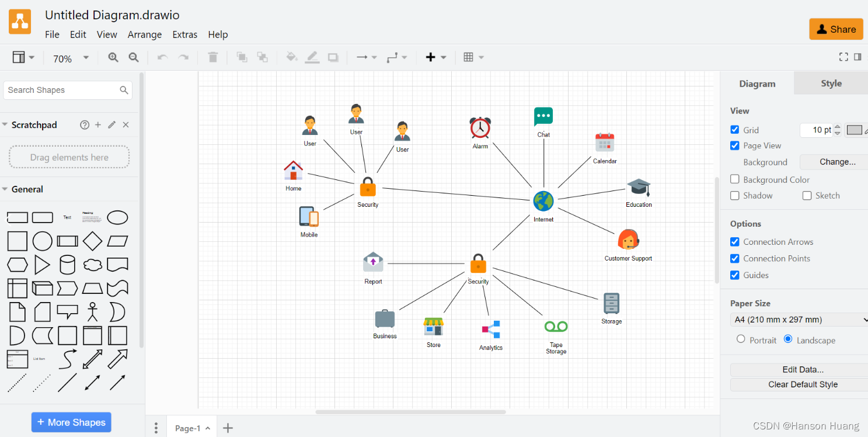
Task: Click the Zoom In magnifier icon
Action: coord(113,57)
